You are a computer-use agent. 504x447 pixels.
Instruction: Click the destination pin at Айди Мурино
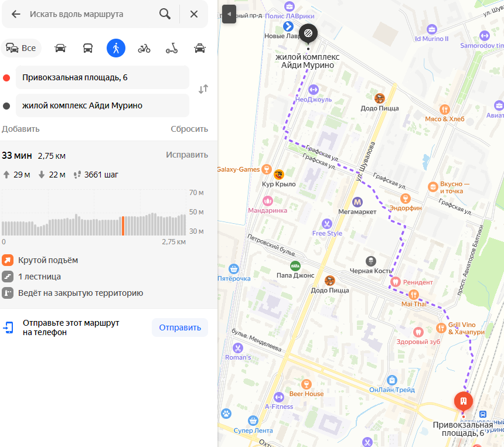click(308, 33)
